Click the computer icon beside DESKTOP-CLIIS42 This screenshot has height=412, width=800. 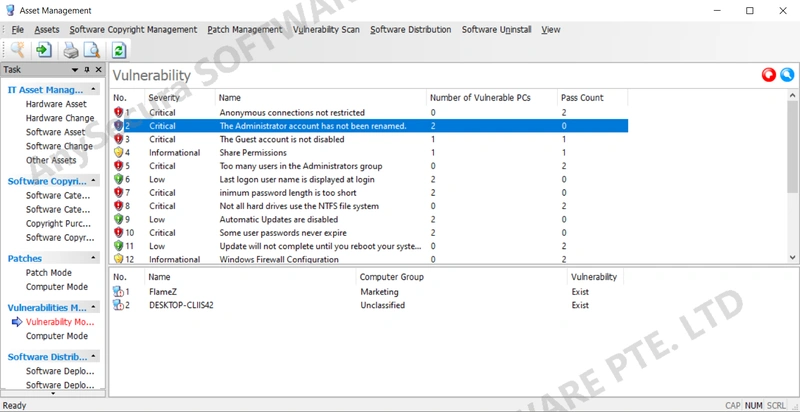[118, 305]
